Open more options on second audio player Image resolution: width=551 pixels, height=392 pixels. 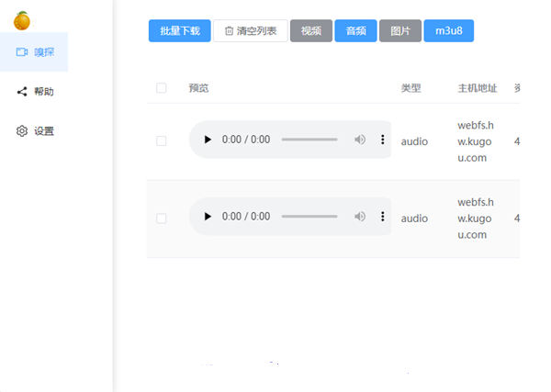(x=383, y=217)
